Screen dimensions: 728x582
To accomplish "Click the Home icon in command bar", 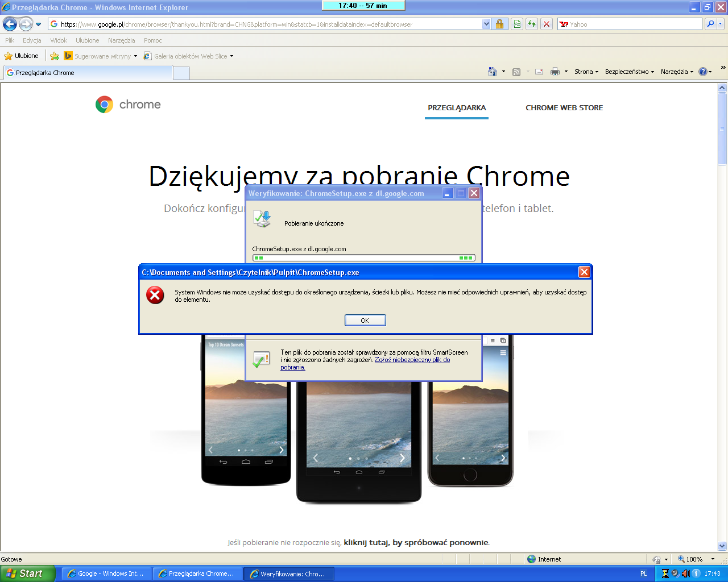I will point(493,72).
